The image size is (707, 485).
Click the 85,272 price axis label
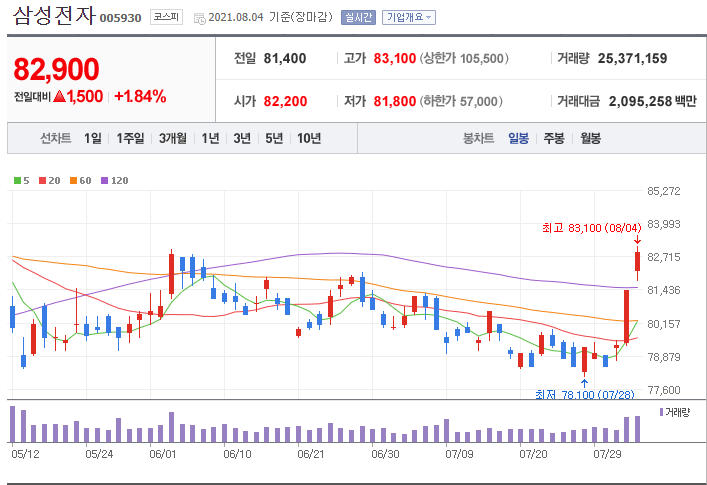click(x=664, y=191)
